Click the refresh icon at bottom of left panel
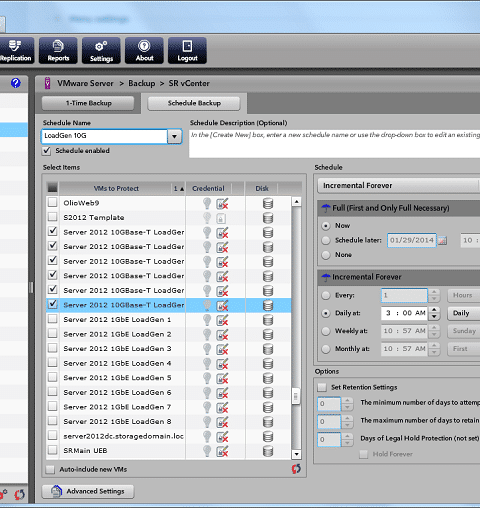This screenshot has width=480, height=508. click(19, 494)
